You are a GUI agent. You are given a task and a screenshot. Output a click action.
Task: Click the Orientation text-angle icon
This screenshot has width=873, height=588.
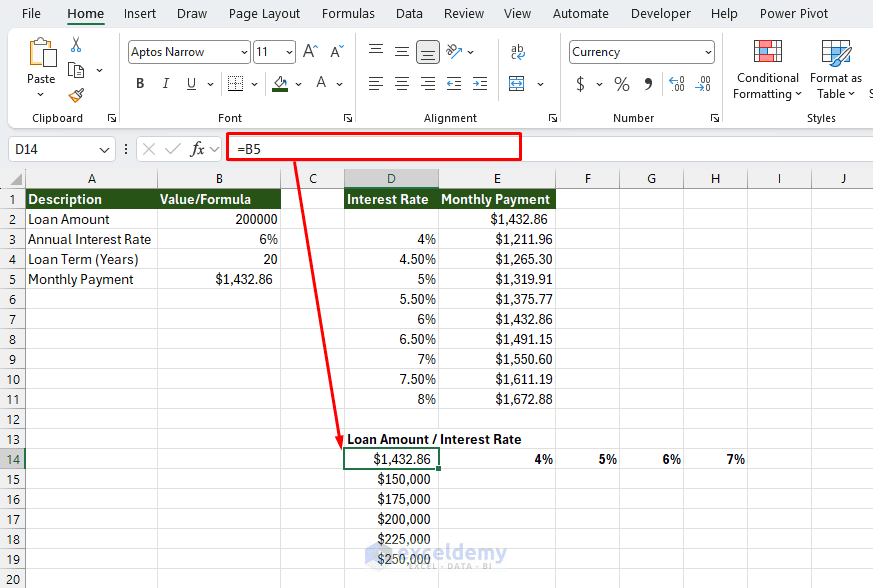point(454,51)
